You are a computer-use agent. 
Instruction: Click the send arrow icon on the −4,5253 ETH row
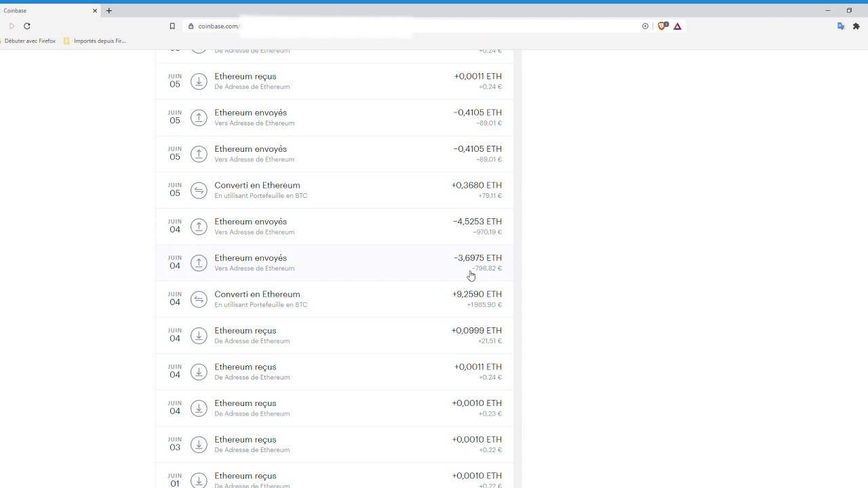199,226
